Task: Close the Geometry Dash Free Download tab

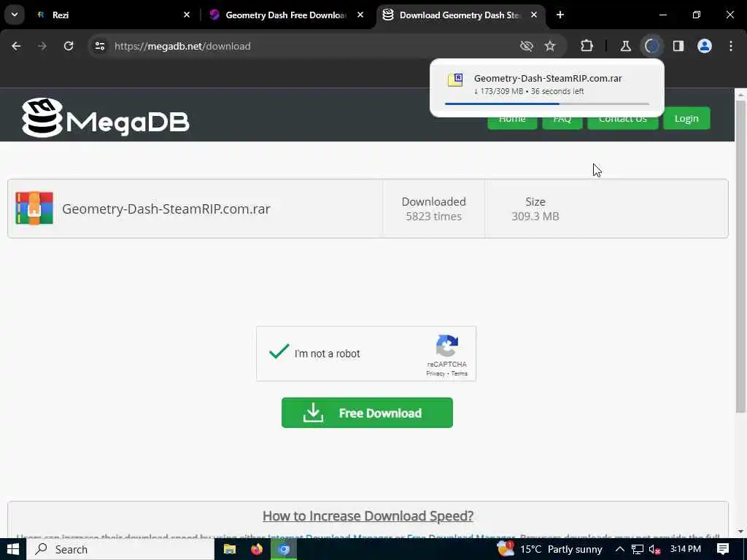Action: point(360,15)
